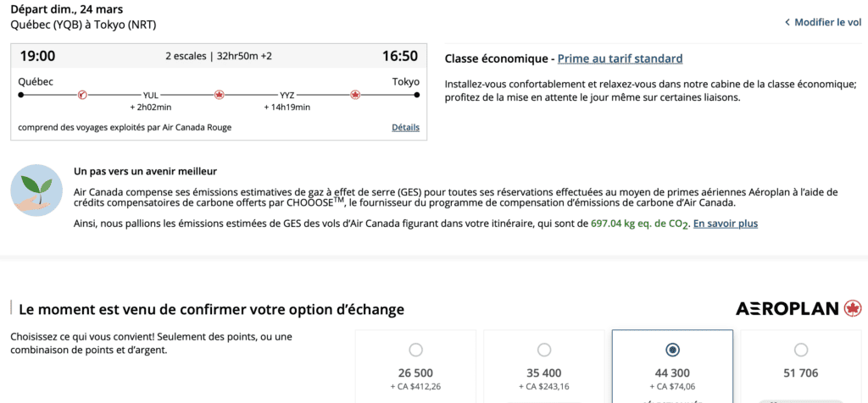This screenshot has height=403, width=868.
Task: Click the Air Canada maple leaf after YYZ
Action: 355,95
